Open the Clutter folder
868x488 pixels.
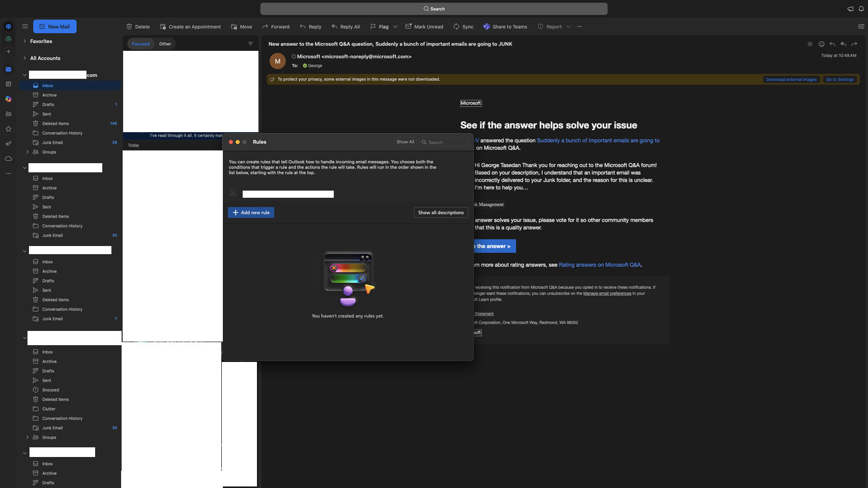tap(70, 409)
